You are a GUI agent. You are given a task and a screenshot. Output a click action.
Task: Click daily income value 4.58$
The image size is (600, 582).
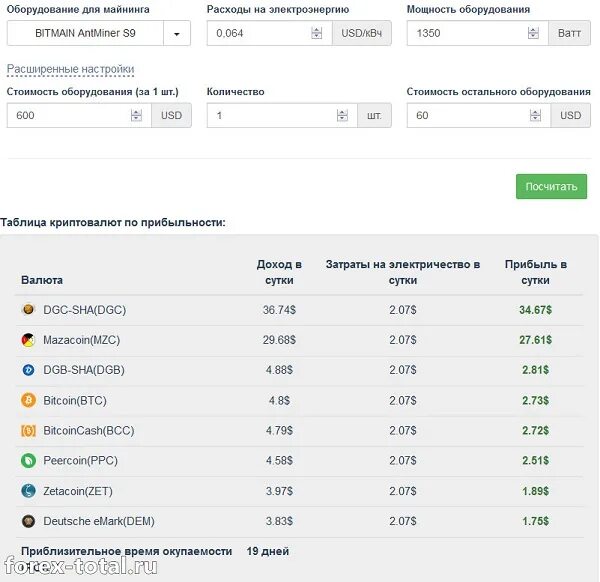tap(279, 461)
